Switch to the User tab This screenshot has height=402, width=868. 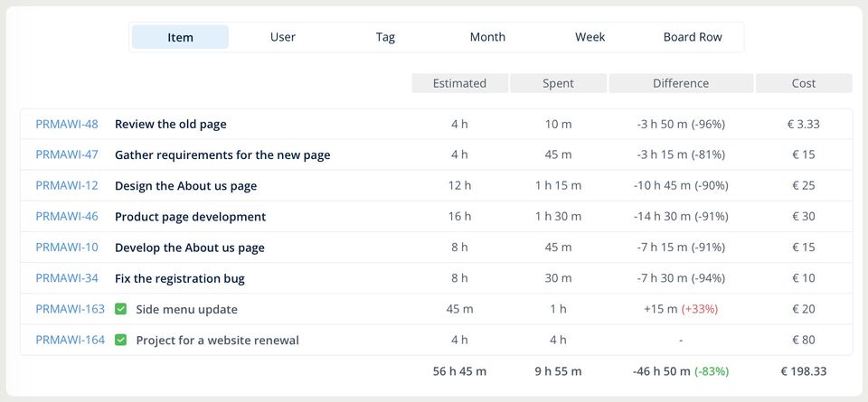tap(283, 37)
